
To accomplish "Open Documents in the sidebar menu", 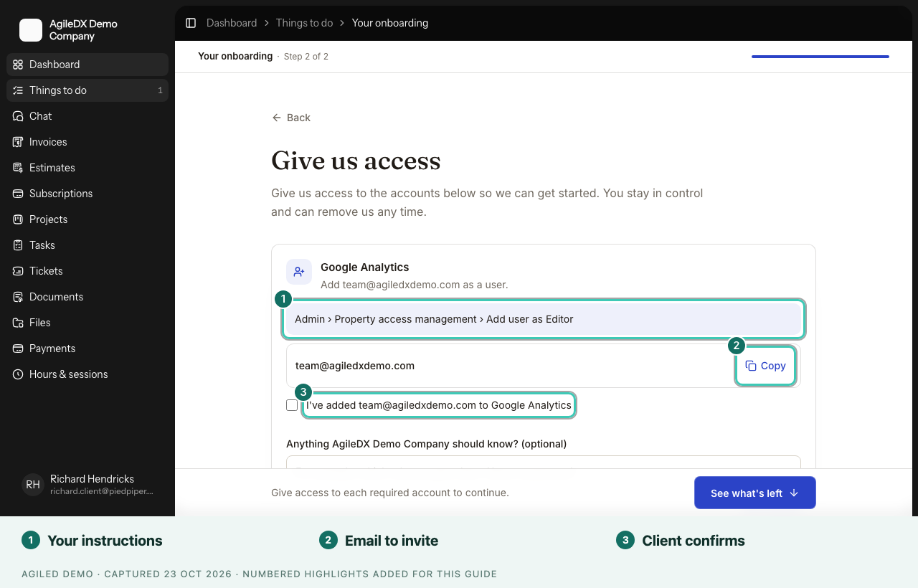I will pyautogui.click(x=87, y=297).
